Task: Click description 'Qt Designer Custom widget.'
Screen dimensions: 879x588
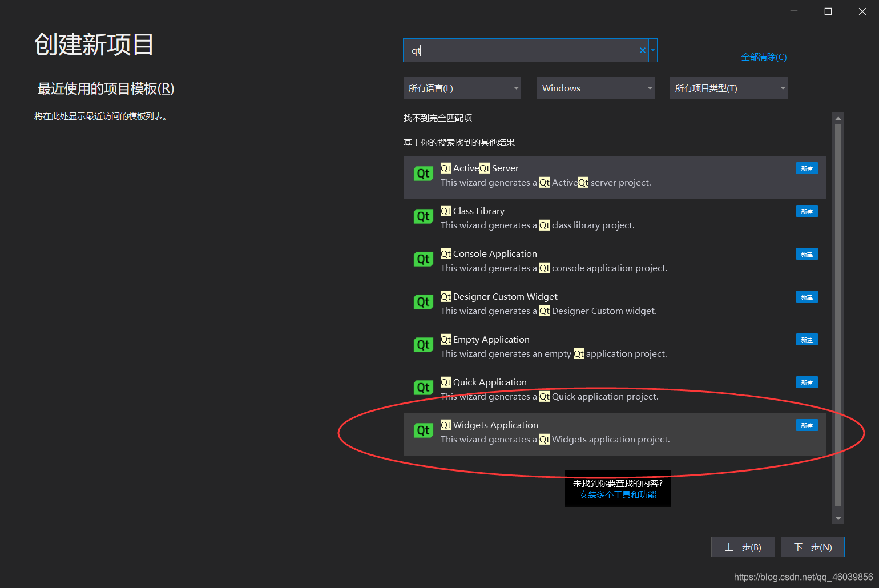Action: [x=598, y=311]
